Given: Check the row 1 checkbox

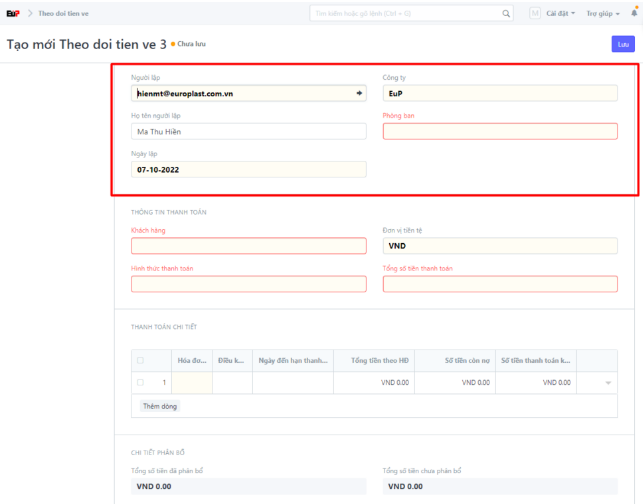Looking at the screenshot, I should (140, 382).
